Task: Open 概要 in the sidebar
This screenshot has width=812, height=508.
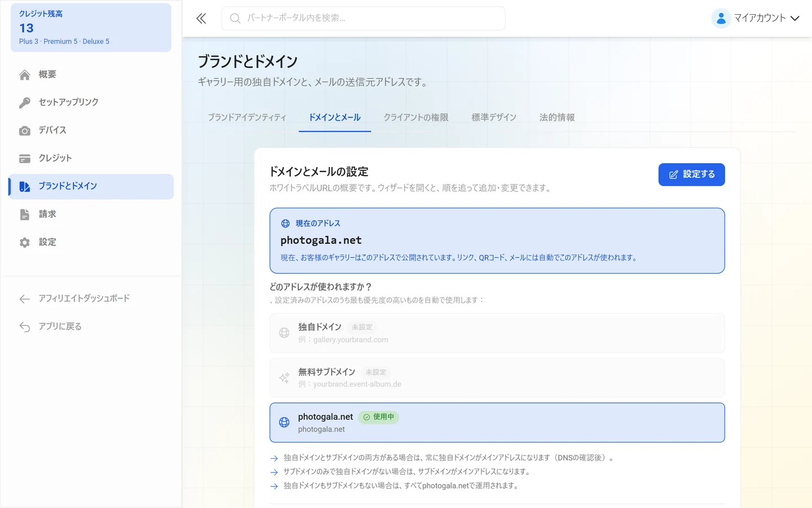Action: pyautogui.click(x=91, y=75)
